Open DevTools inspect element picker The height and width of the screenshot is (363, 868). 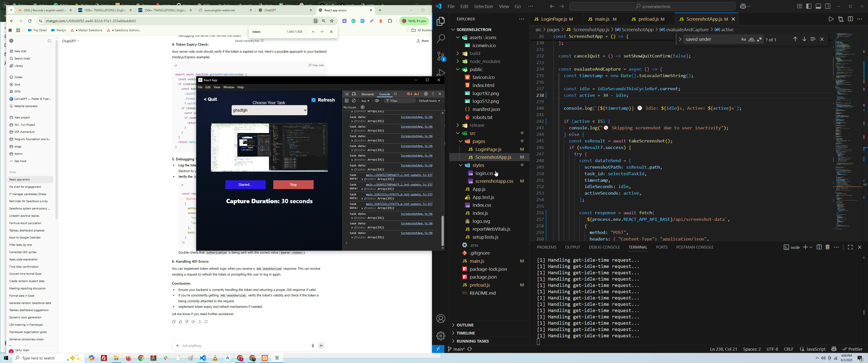point(346,94)
